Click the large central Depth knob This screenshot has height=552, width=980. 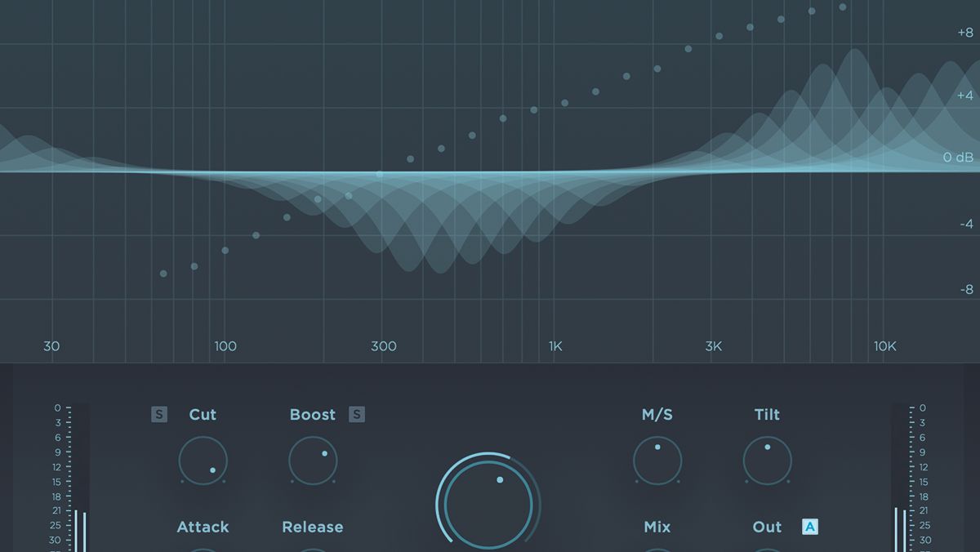(488, 501)
